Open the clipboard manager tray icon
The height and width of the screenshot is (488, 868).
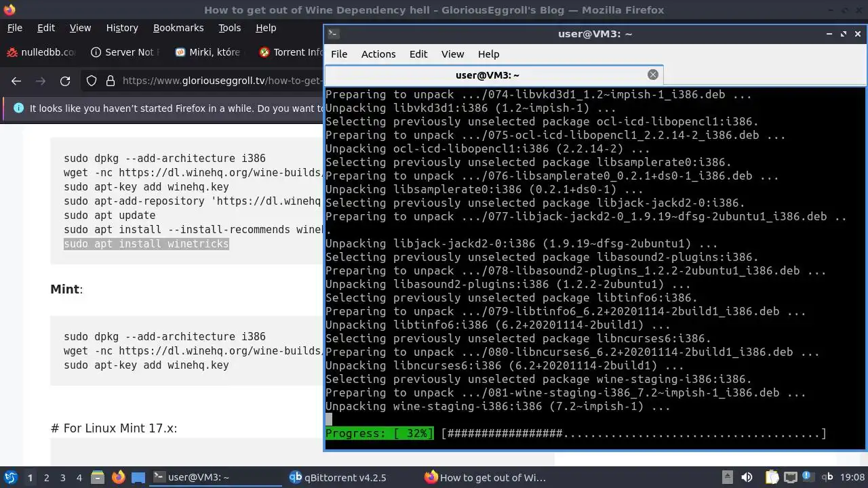tap(772, 477)
